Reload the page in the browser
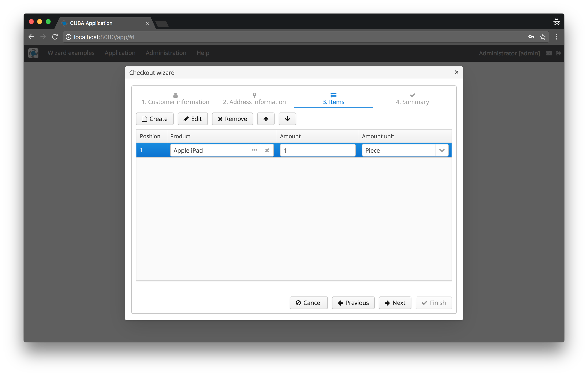588x376 pixels. tap(55, 37)
